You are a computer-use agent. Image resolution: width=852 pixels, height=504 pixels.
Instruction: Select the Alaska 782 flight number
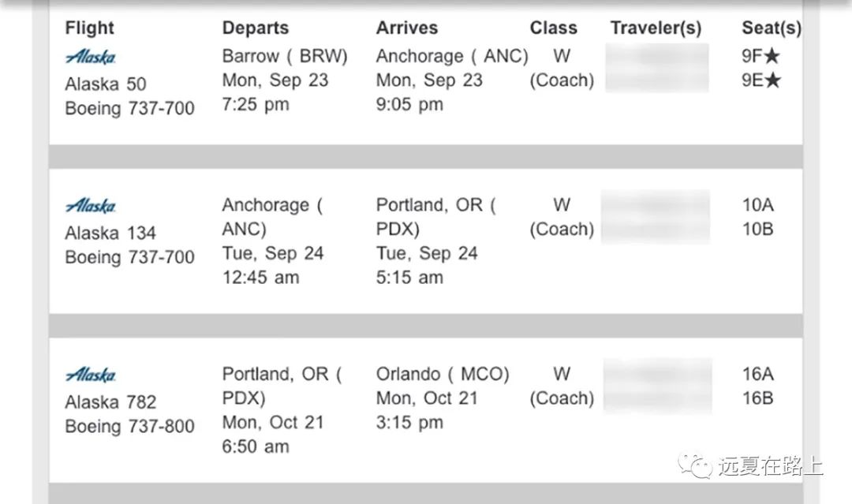(110, 402)
